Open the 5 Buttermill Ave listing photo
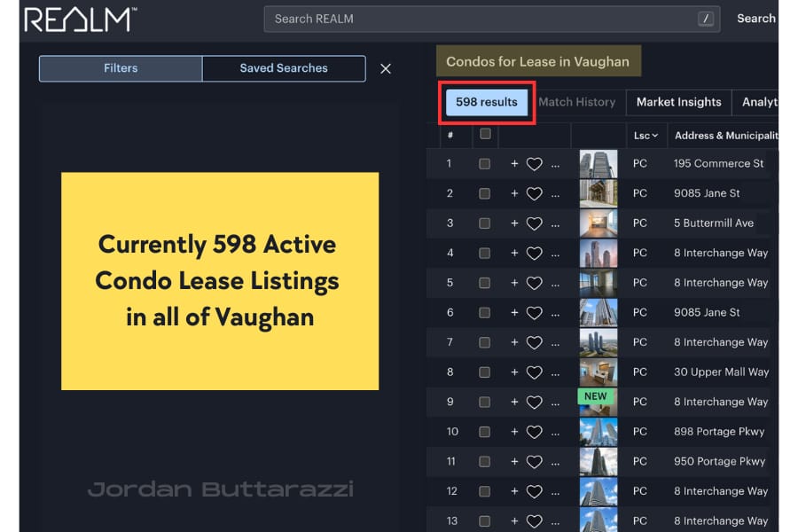 click(x=598, y=223)
